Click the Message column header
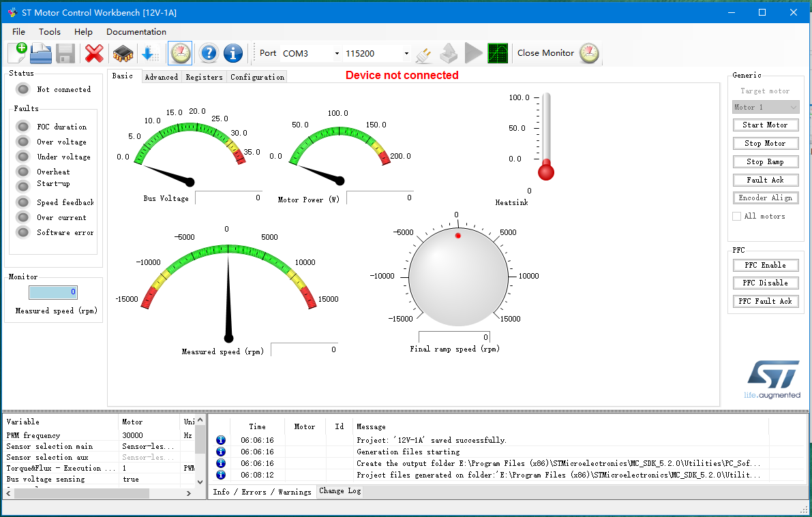Screen dimensions: 812x517 (x=371, y=427)
